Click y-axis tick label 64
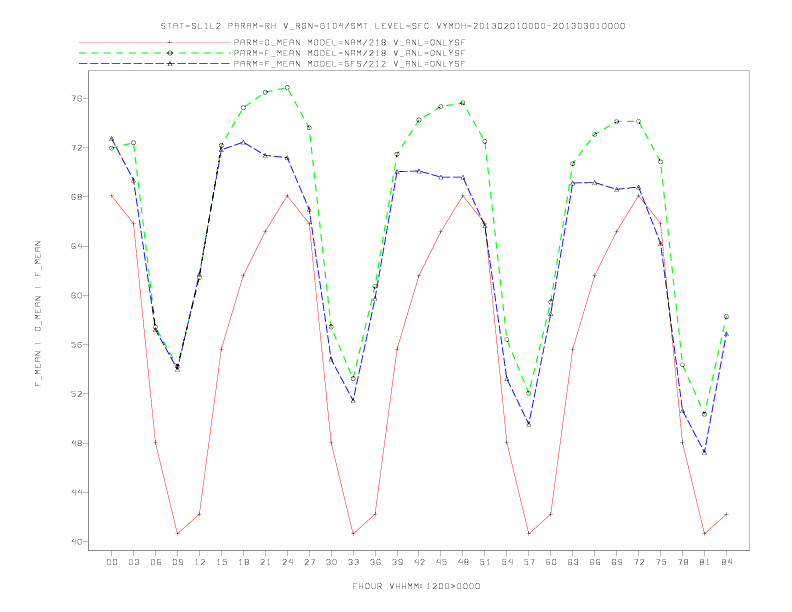792x612 pixels. [x=77, y=246]
